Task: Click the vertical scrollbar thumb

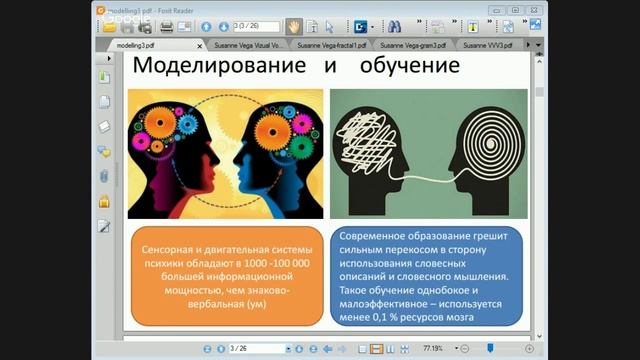Action: tap(539, 92)
